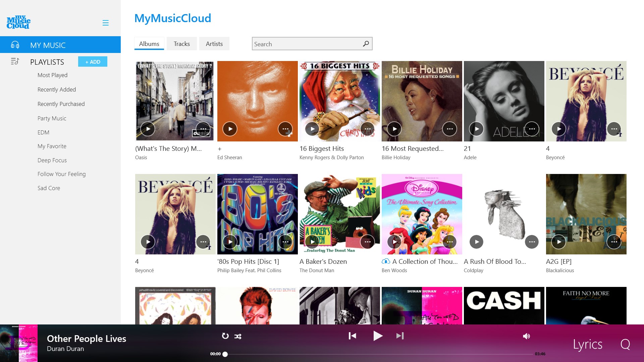
Task: Click artist Philip Bailey Feat. Phil Collins
Action: click(249, 270)
